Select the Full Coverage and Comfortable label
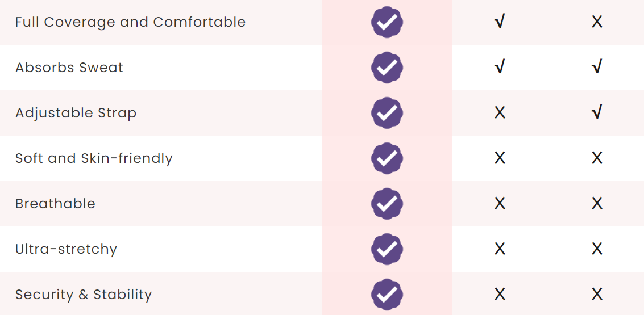Viewport: 644px width, 315px height. 130,22
